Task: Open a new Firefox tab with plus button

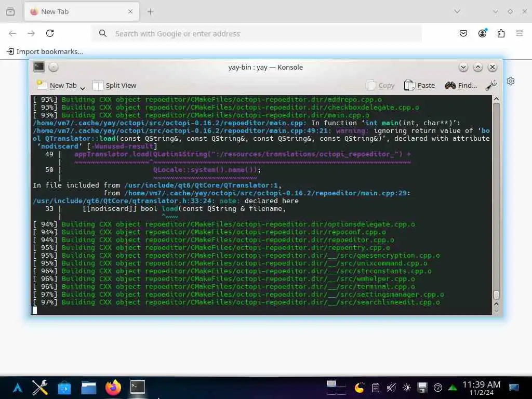Action: tap(150, 12)
